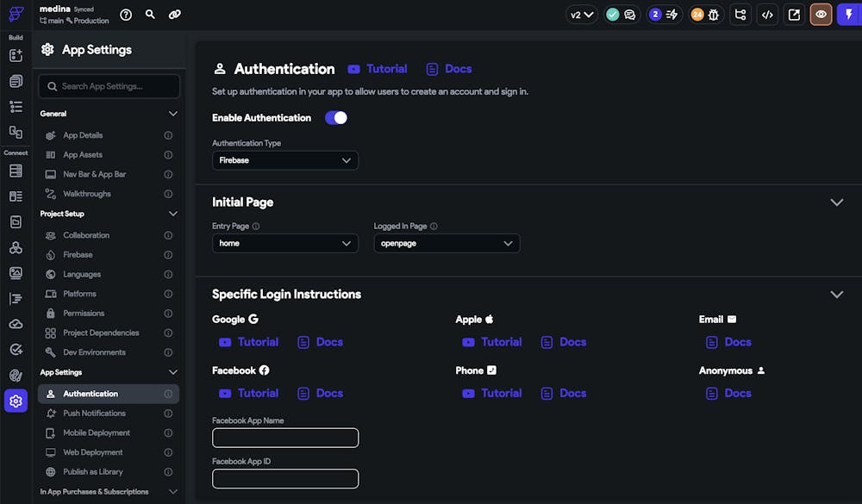
Task: Click the view code icon
Action: coord(767,15)
